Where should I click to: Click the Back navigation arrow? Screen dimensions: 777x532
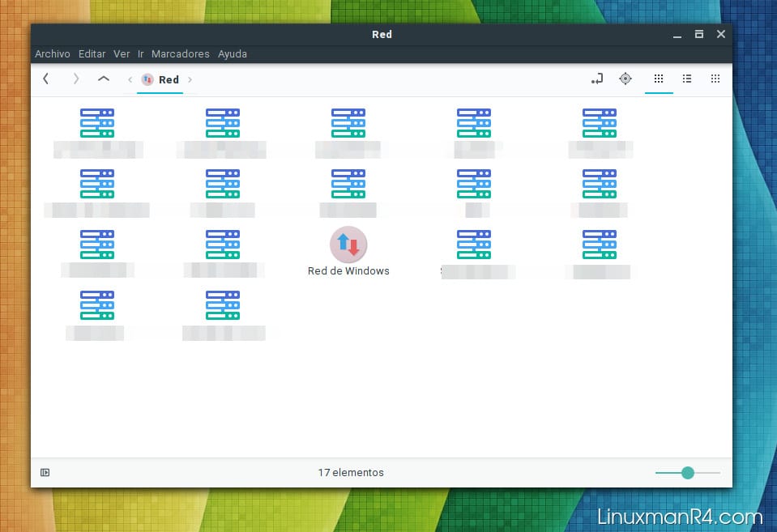pyautogui.click(x=46, y=79)
